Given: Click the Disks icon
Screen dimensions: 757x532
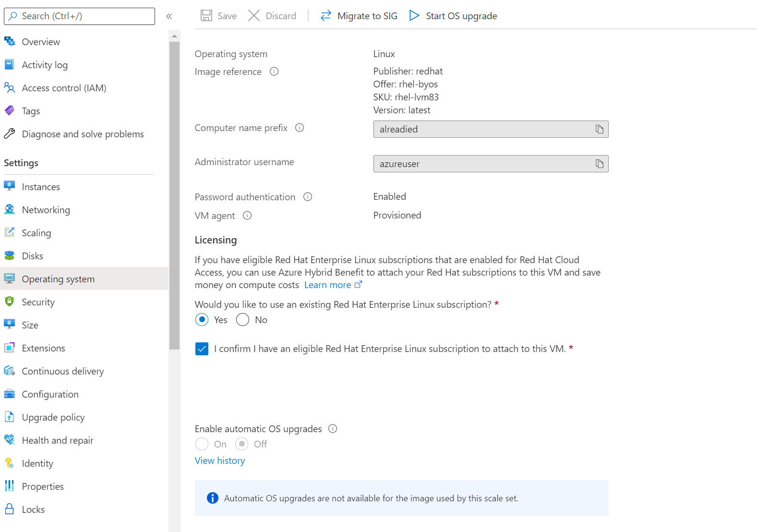Looking at the screenshot, I should (x=10, y=256).
